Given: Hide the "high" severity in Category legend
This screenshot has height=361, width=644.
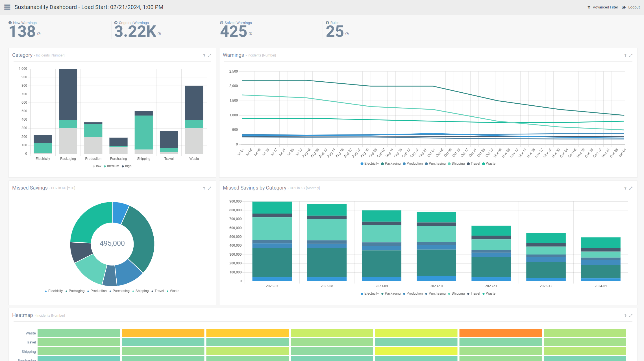Looking at the screenshot, I should point(127,166).
